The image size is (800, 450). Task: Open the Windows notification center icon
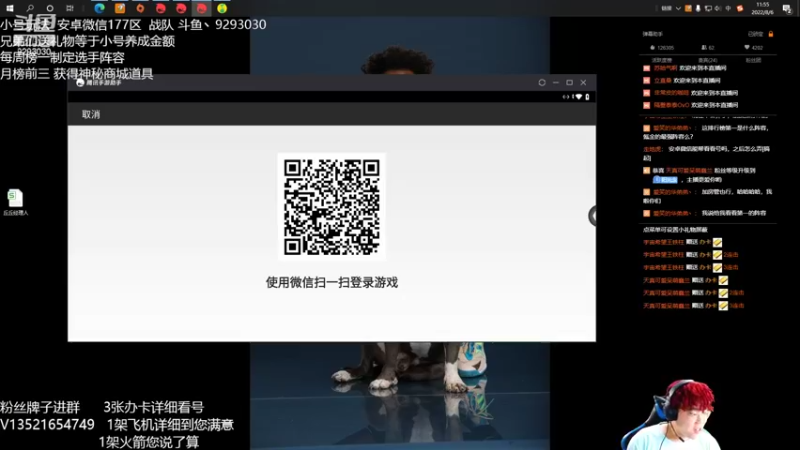click(x=787, y=9)
